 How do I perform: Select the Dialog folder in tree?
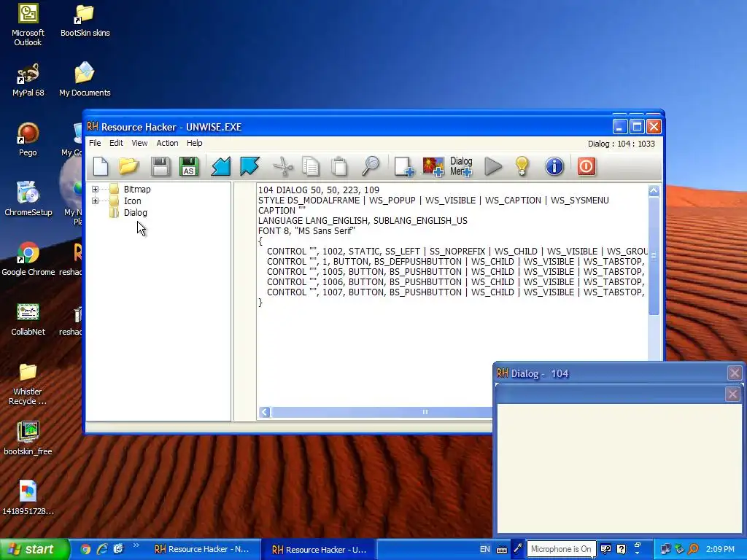(x=135, y=213)
